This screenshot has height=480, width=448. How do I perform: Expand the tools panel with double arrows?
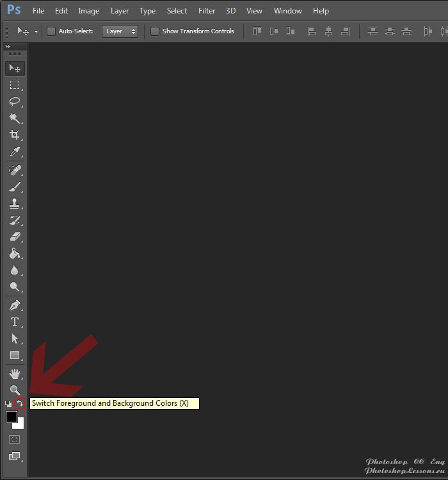8,47
